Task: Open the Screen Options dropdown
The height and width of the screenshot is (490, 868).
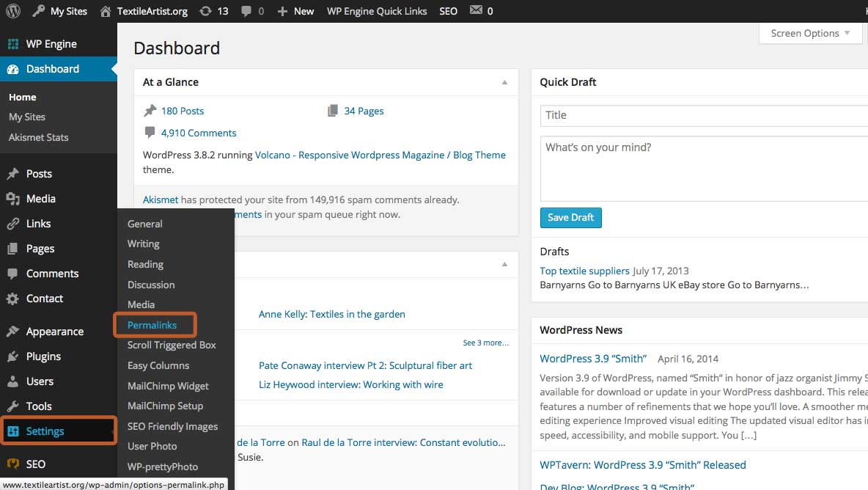Action: coord(810,33)
